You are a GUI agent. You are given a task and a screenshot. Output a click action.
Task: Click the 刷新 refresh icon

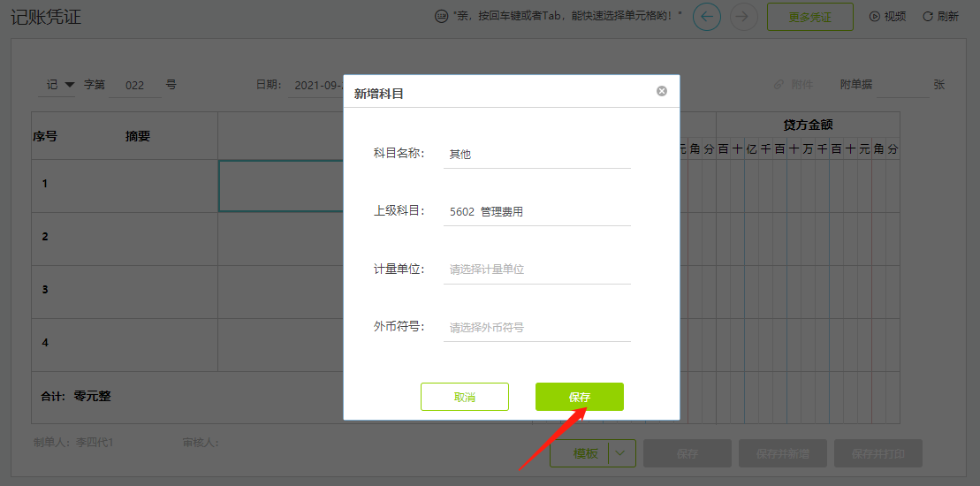pyautogui.click(x=928, y=17)
